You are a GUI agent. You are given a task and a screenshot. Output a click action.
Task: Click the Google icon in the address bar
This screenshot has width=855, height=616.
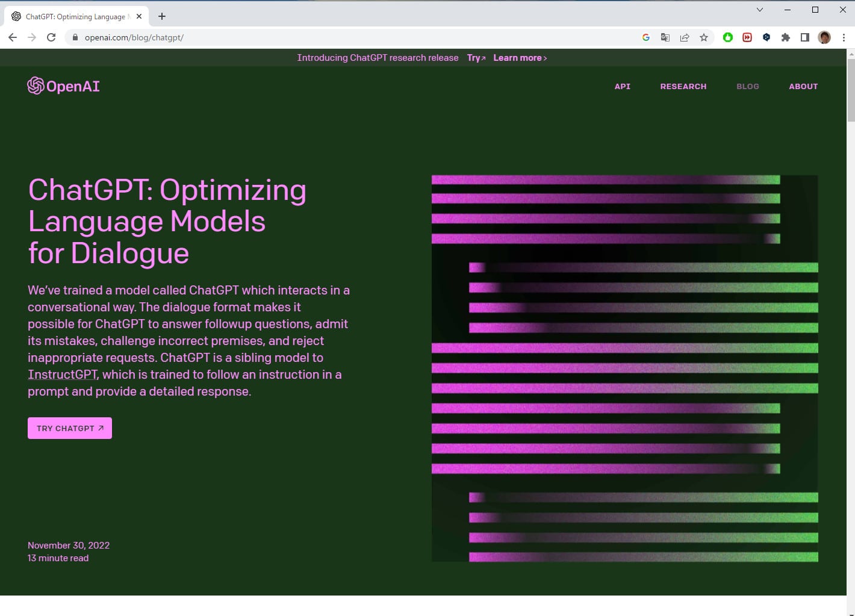(646, 37)
